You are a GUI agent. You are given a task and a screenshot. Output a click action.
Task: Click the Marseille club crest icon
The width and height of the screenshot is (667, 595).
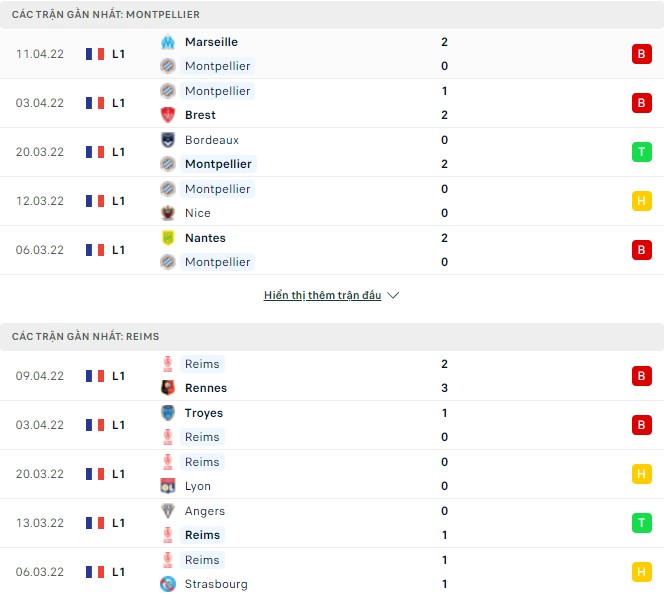[168, 42]
